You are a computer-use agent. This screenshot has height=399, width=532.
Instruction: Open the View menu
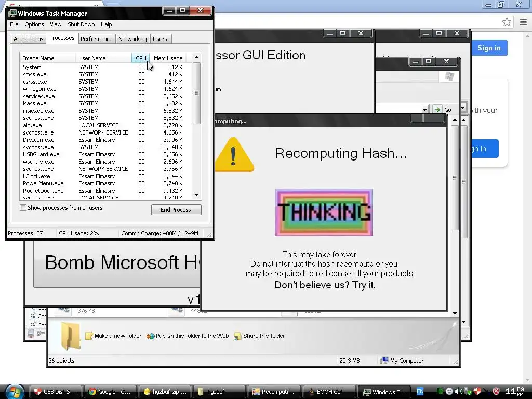(56, 24)
